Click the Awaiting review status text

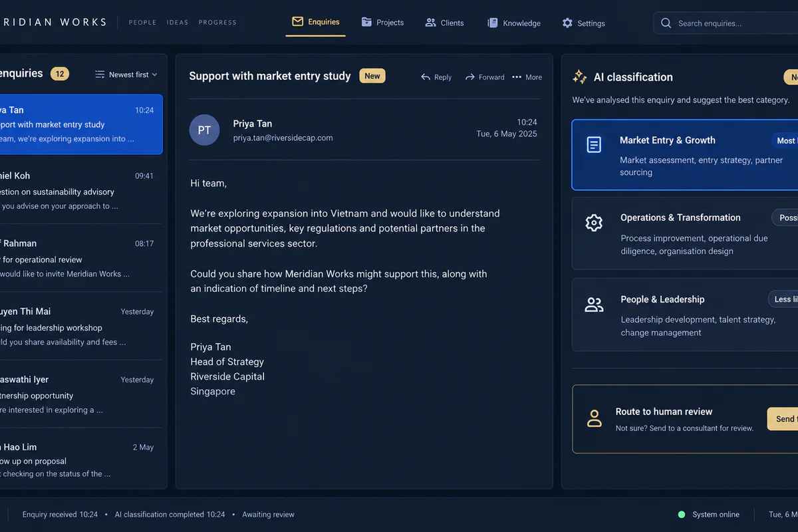(268, 515)
